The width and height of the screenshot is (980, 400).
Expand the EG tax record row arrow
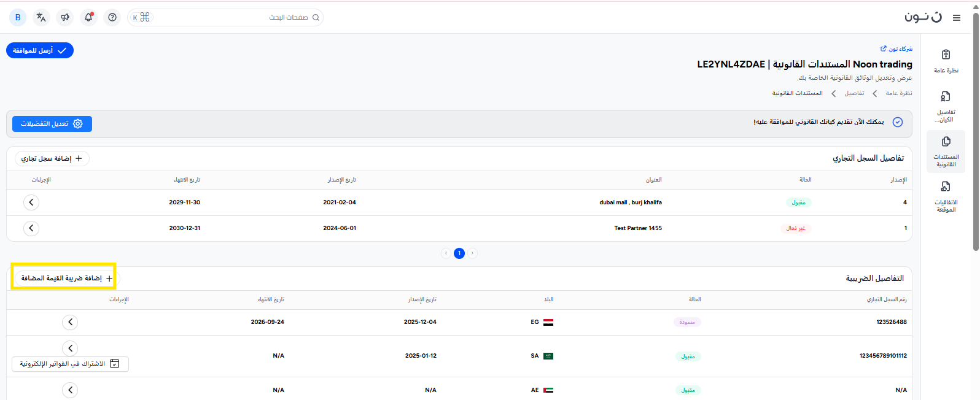point(70,322)
